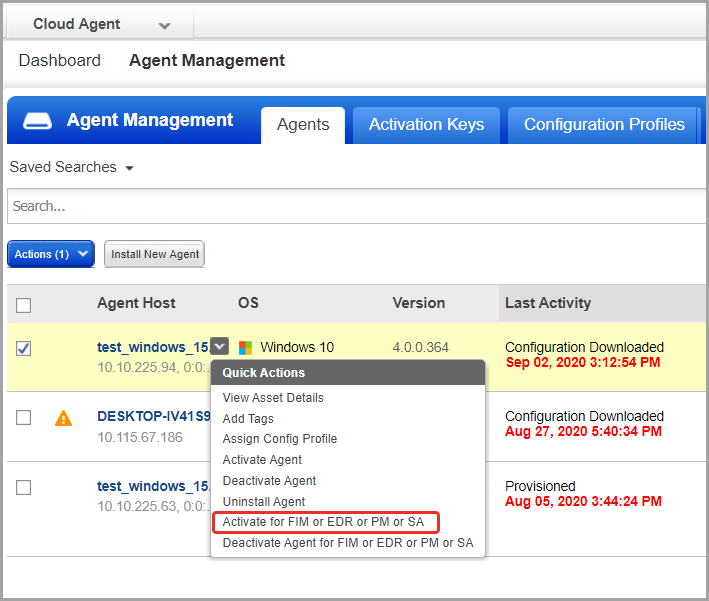Check the DESKTOP-IV41S9 agent checkbox
The height and width of the screenshot is (601, 709).
click(24, 417)
